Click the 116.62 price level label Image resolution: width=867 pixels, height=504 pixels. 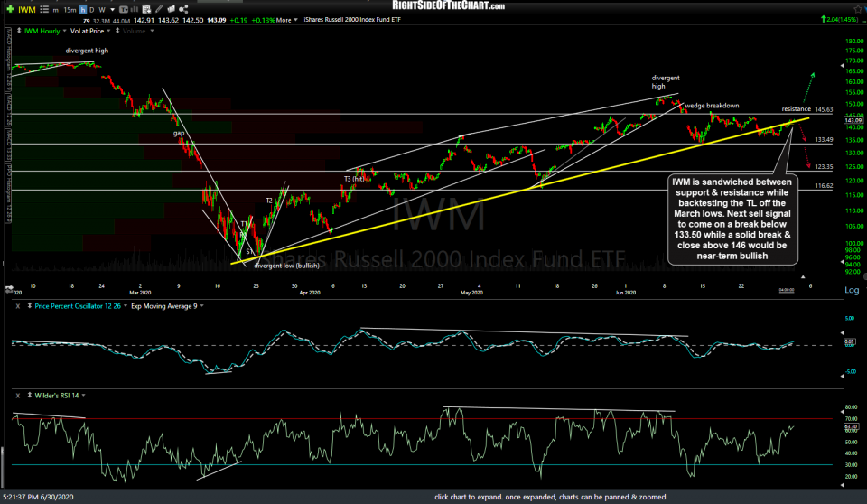824,186
